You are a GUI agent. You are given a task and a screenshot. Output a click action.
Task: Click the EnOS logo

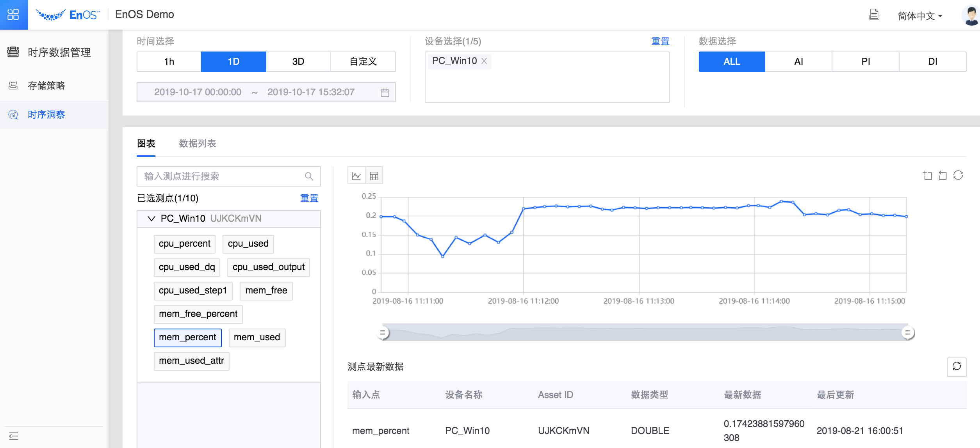(68, 15)
